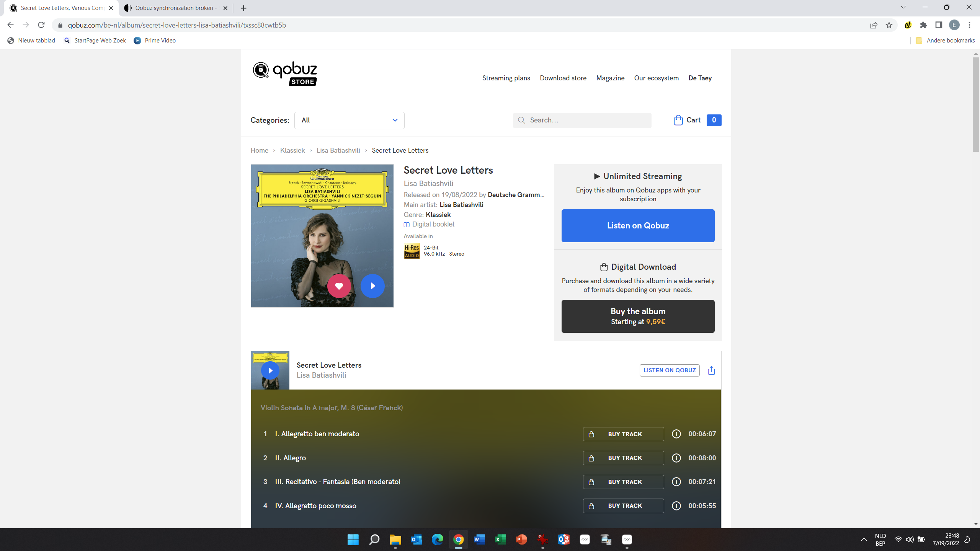Go to Qobuz Store home via logo
The width and height of the screenshot is (980, 551).
pos(285,73)
